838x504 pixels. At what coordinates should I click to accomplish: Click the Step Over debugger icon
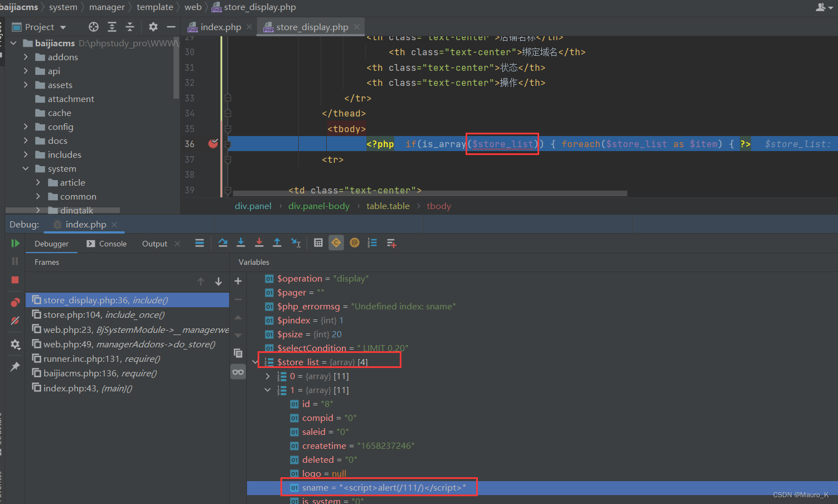[x=223, y=243]
